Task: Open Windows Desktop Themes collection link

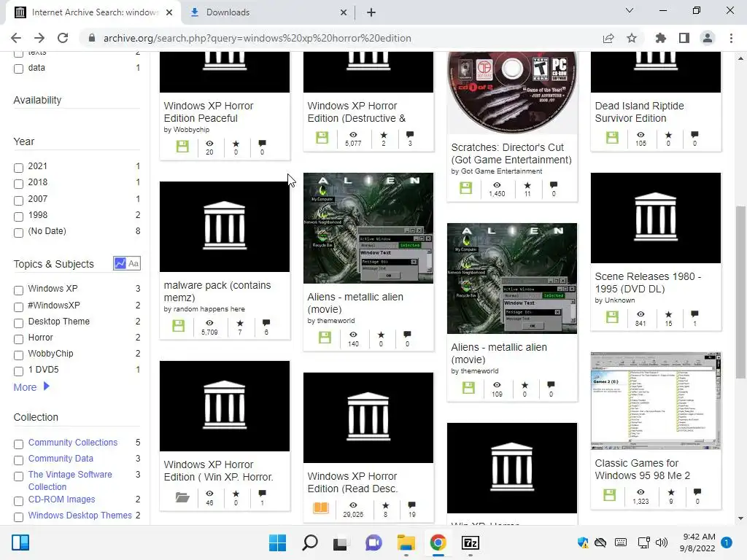Action: tap(80, 516)
